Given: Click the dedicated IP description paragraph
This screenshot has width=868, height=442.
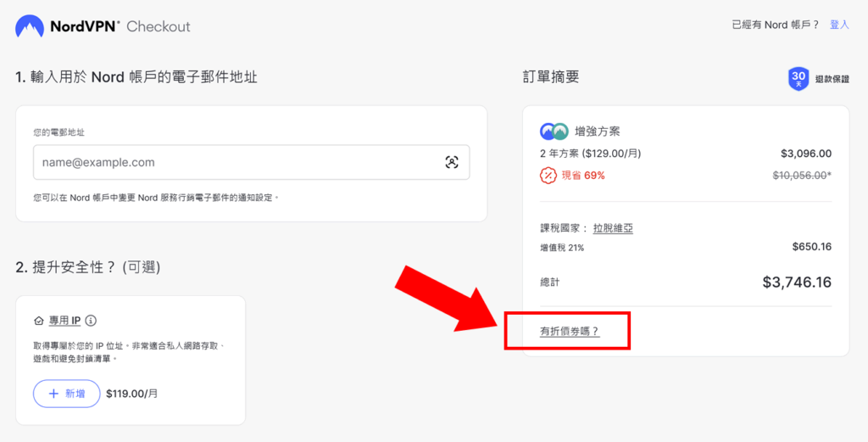Looking at the screenshot, I should (x=129, y=352).
